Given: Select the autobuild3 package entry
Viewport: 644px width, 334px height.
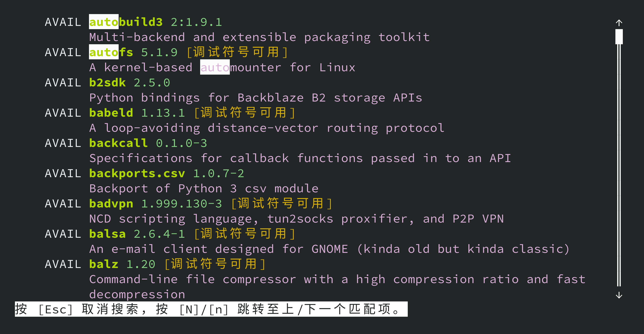Looking at the screenshot, I should pos(126,22).
